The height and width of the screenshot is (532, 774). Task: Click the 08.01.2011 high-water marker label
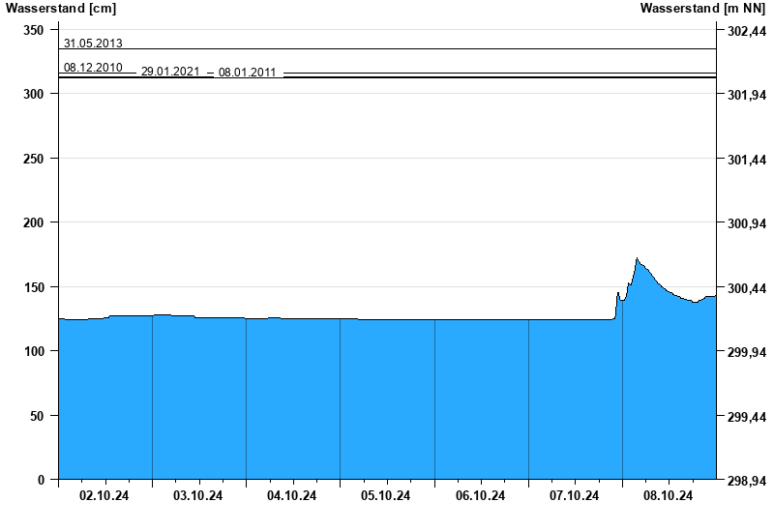pyautogui.click(x=248, y=73)
